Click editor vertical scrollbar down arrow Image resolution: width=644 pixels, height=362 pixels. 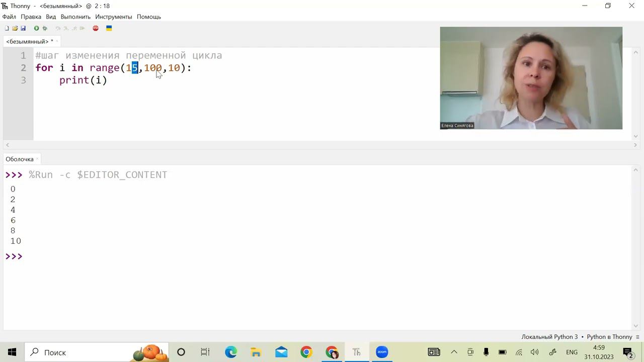(x=636, y=136)
